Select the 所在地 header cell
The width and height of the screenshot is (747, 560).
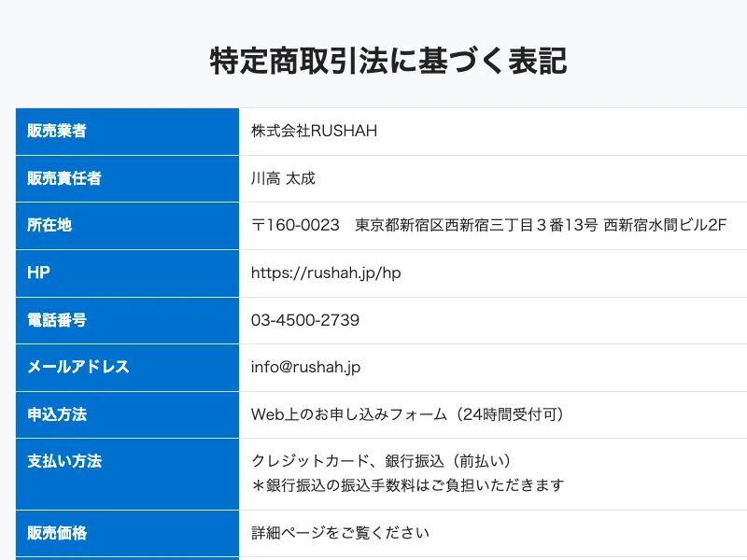127,226
